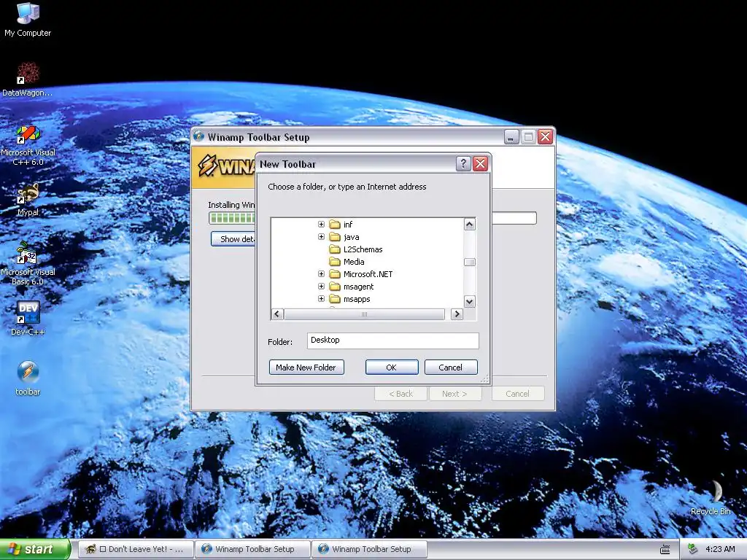Select DataWagon desktop shortcut icon

coord(28,79)
